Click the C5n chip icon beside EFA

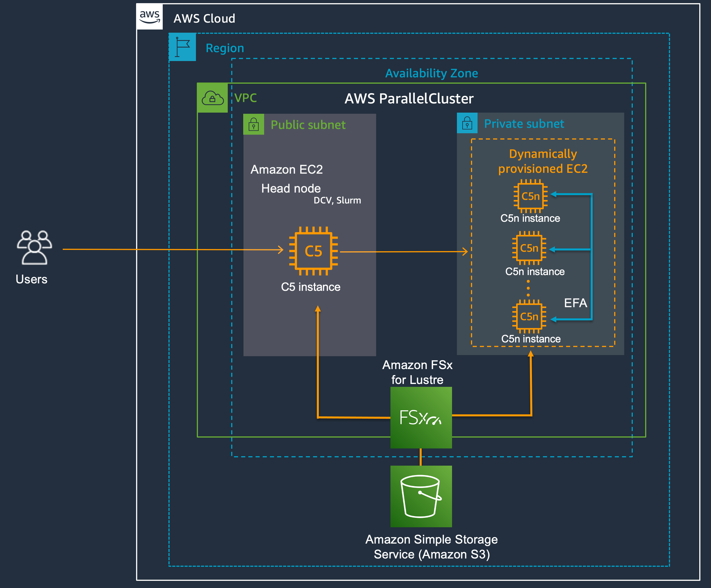pyautogui.click(x=529, y=316)
